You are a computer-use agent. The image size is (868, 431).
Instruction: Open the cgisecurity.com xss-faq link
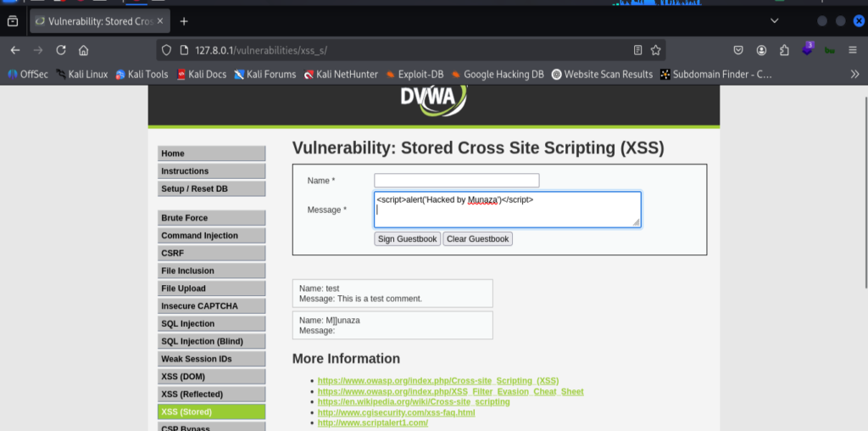coord(396,412)
